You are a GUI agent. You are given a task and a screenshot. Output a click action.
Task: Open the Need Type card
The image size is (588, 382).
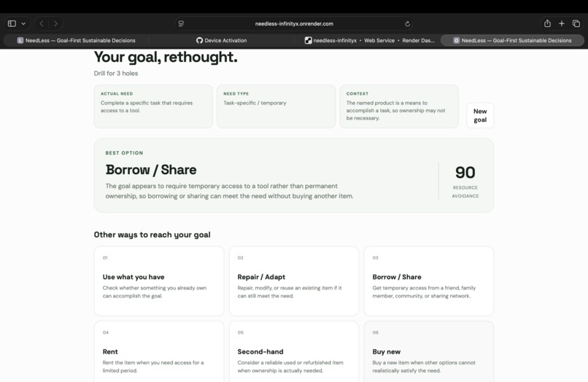(276, 106)
